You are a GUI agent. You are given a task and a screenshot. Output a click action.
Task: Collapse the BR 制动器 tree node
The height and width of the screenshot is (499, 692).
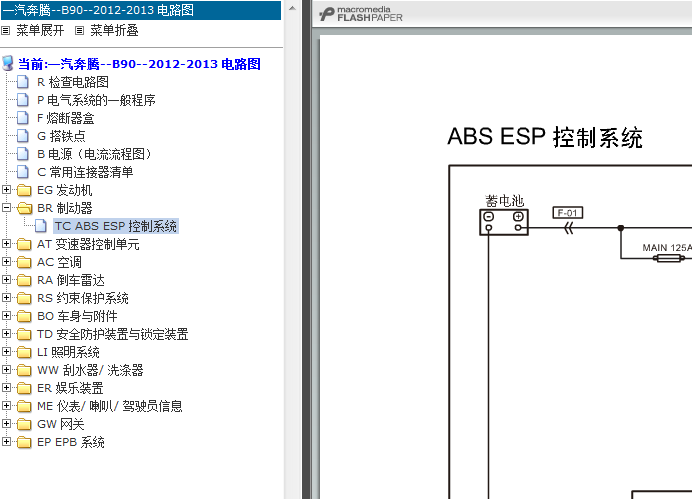click(x=6, y=207)
